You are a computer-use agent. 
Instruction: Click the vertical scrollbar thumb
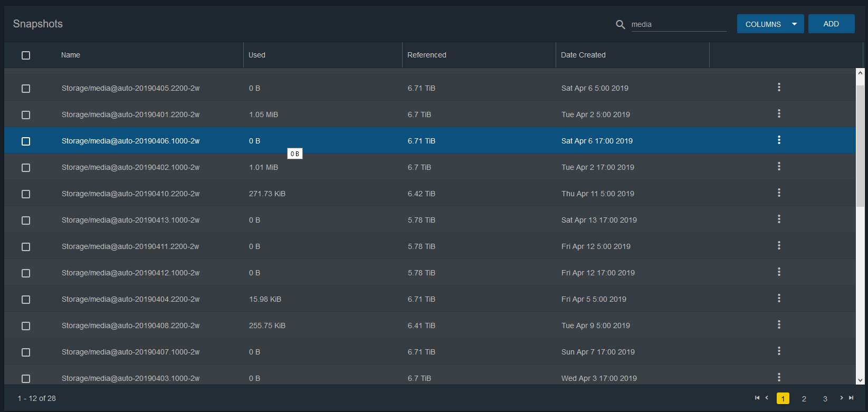click(860, 145)
